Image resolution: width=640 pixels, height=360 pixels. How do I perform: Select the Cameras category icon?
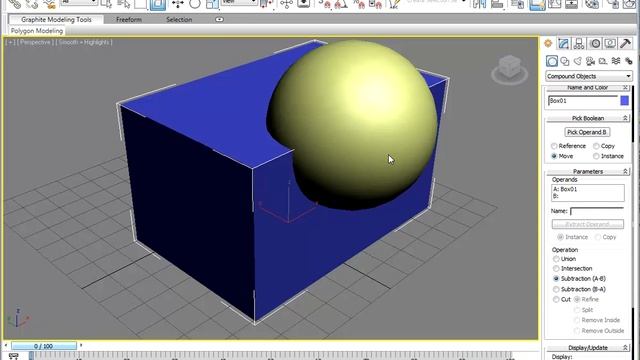tap(590, 61)
